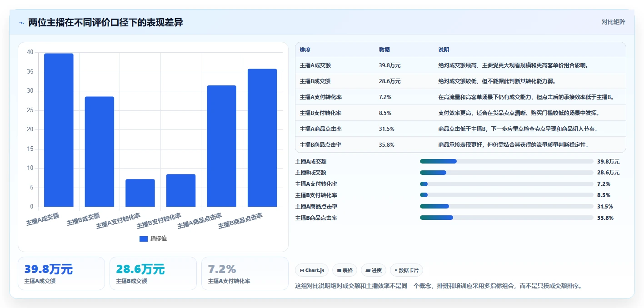Click the 39.8万元 value beside the progress bars
This screenshot has width=644, height=308.
[608, 162]
